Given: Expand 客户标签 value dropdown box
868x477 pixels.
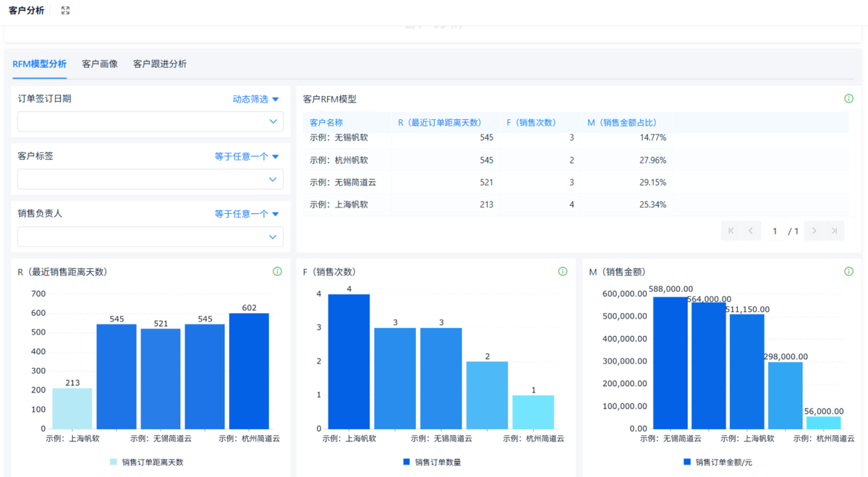Looking at the screenshot, I should click(x=150, y=179).
